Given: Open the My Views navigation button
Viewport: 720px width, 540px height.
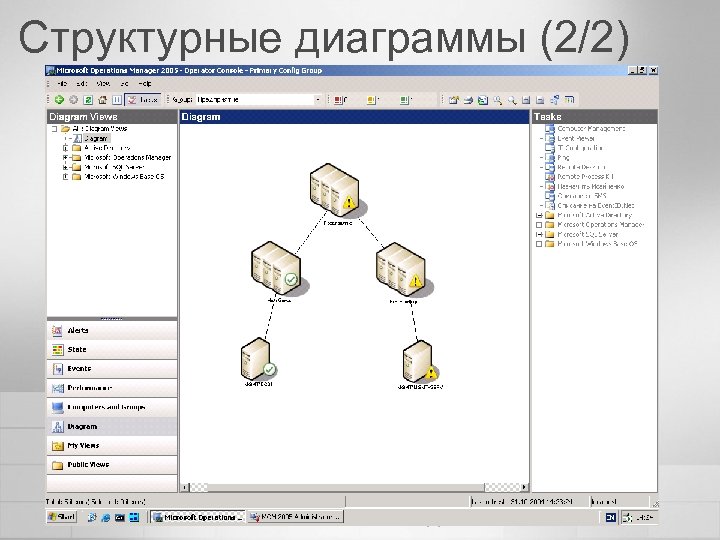Looking at the screenshot, I should click(x=112, y=445).
